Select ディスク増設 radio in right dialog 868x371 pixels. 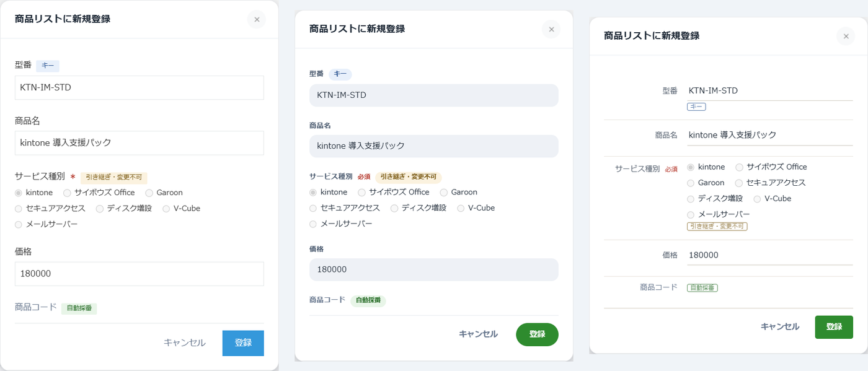691,199
